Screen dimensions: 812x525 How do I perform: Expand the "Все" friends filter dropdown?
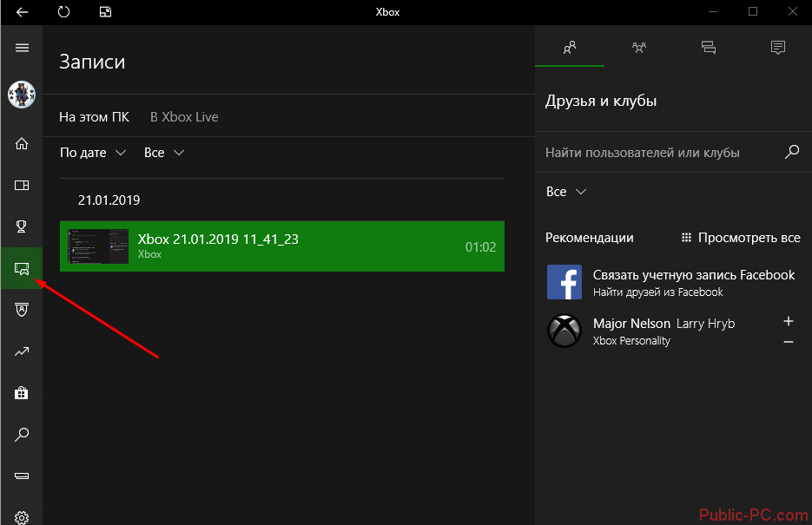point(566,192)
